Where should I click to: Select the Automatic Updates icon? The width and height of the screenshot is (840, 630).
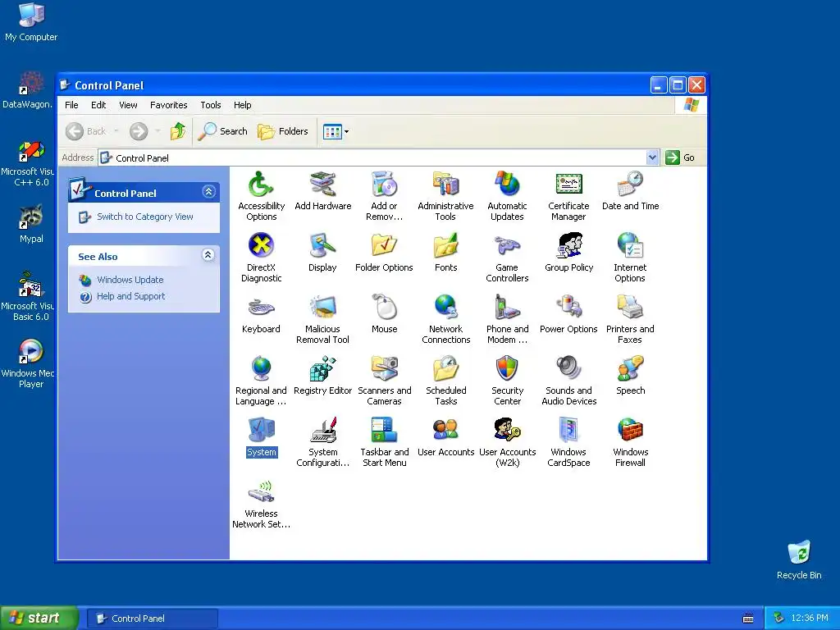(x=507, y=195)
